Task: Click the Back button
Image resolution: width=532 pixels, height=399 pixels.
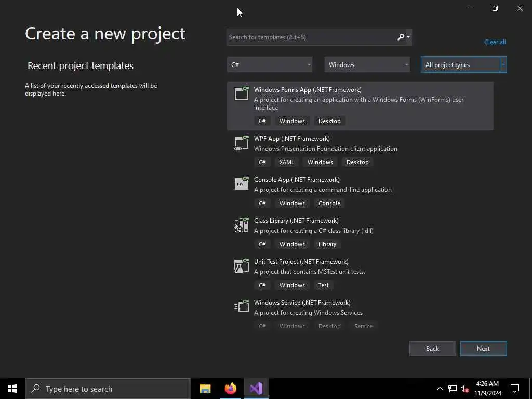Action: (433, 349)
